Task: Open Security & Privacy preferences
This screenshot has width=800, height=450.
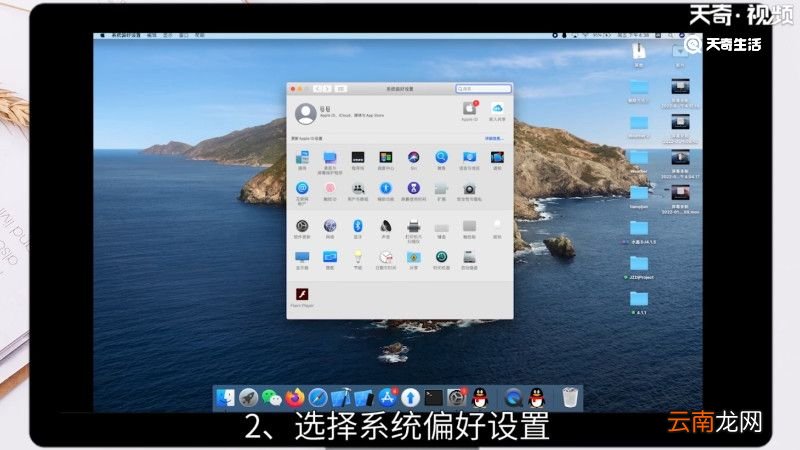Action: (469, 189)
